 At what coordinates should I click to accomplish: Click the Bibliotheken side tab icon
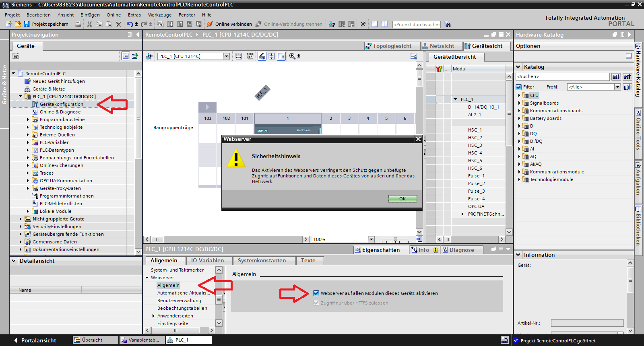(638, 209)
